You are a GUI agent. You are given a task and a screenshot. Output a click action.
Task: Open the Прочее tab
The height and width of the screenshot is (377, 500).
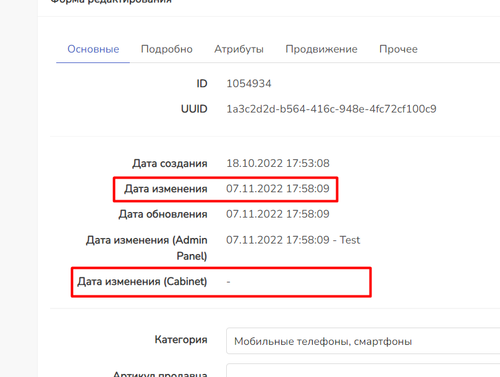[x=398, y=49]
